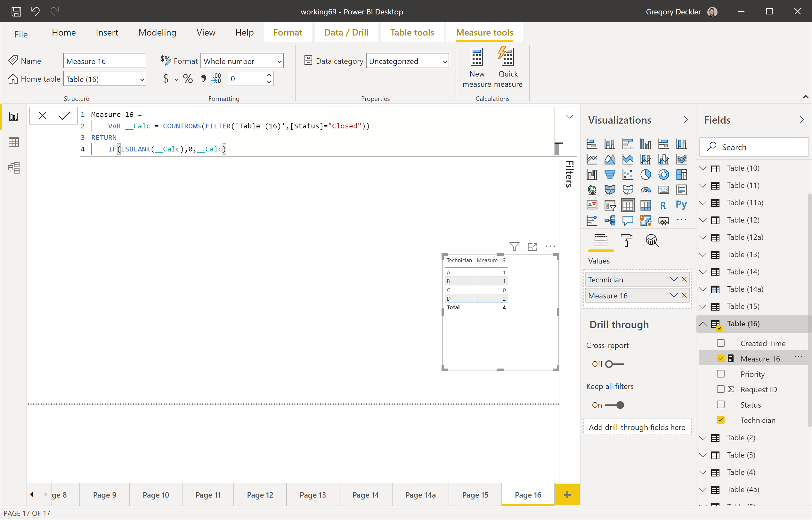Remove Measure 16 from Values well
This screenshot has width=812, height=520.
coord(684,296)
